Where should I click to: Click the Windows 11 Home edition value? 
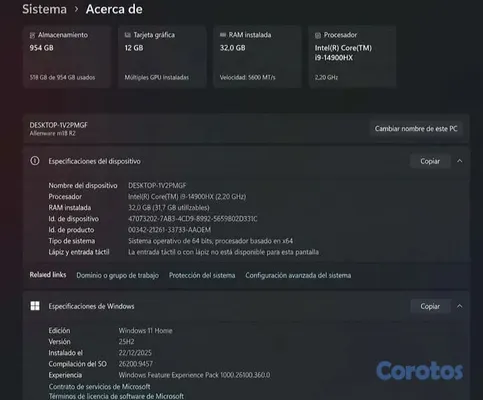[145, 331]
